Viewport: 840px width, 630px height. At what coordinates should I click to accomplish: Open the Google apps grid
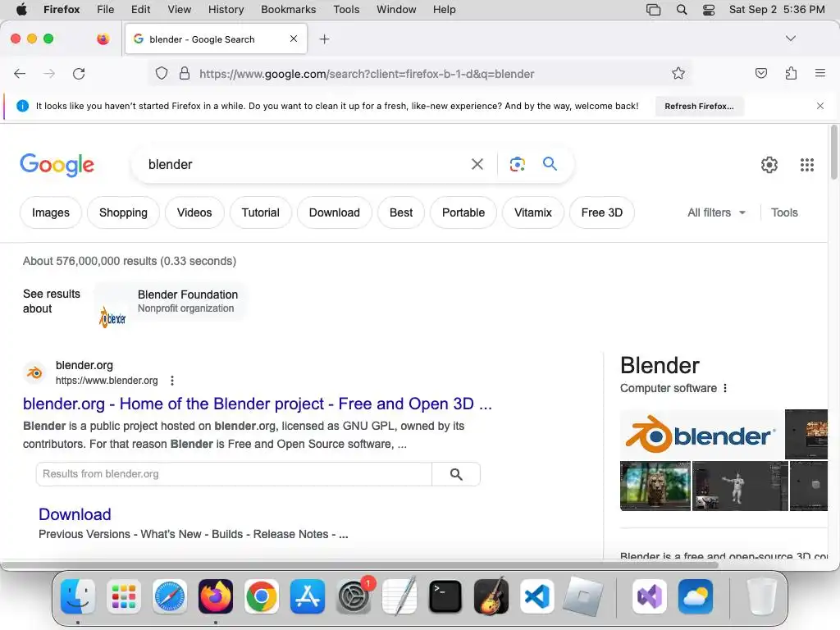[x=807, y=164]
